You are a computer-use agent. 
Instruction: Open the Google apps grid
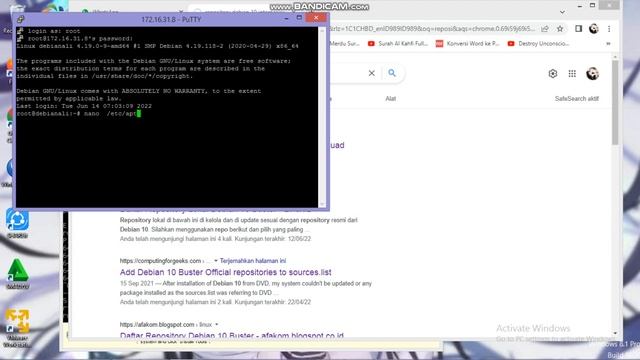click(x=572, y=73)
